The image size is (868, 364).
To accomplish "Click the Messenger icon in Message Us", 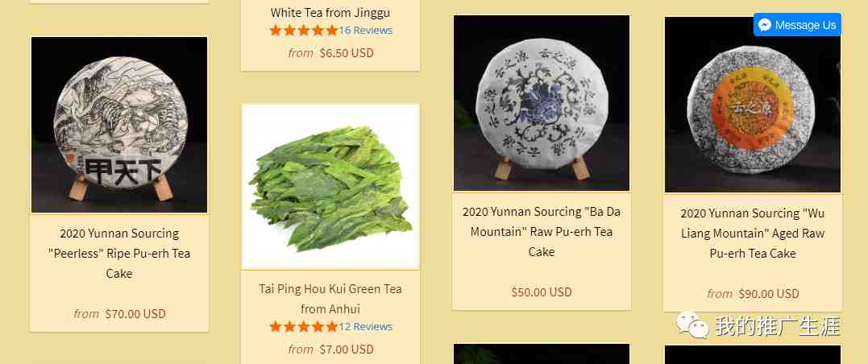I will point(765,25).
